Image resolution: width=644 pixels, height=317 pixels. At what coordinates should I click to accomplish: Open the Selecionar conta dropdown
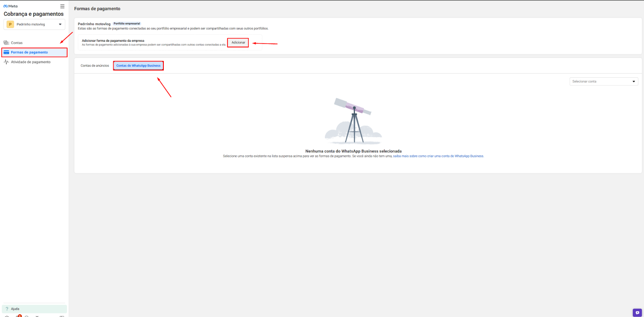coord(603,82)
